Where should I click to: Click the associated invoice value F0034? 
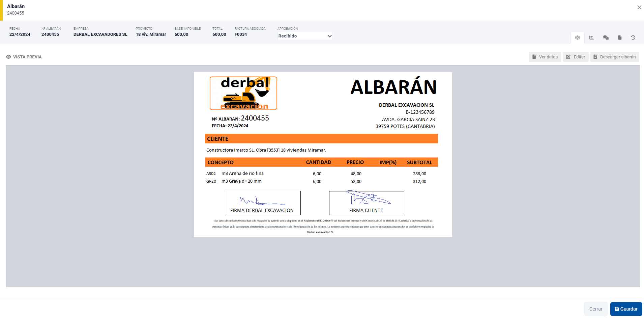click(241, 34)
